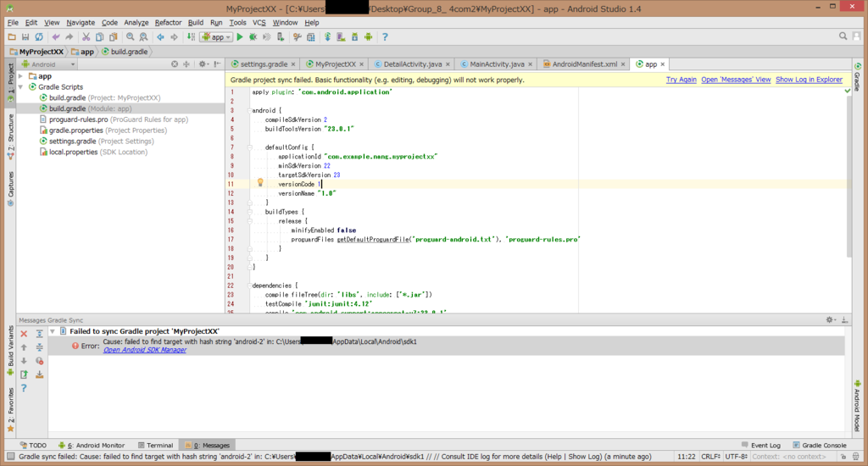Toggle the Build Variants side tab
Viewport: 868px width, 466px height.
click(10, 351)
